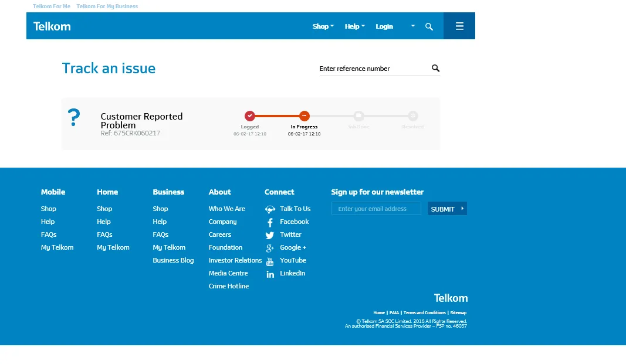Click the In Progress status marker
The height and width of the screenshot is (364, 626).
304,116
